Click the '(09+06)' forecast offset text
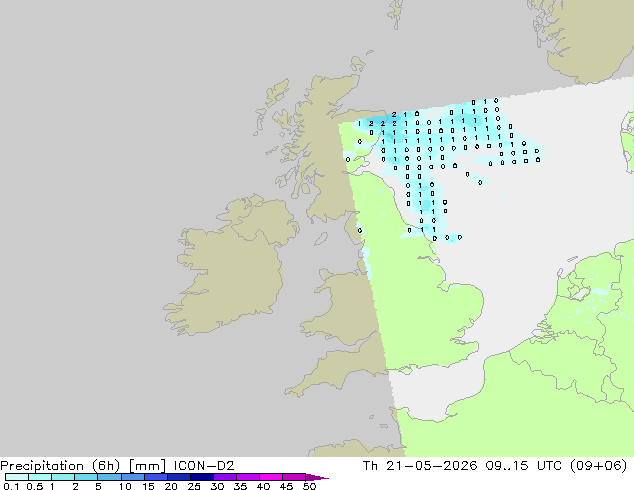 598,466
